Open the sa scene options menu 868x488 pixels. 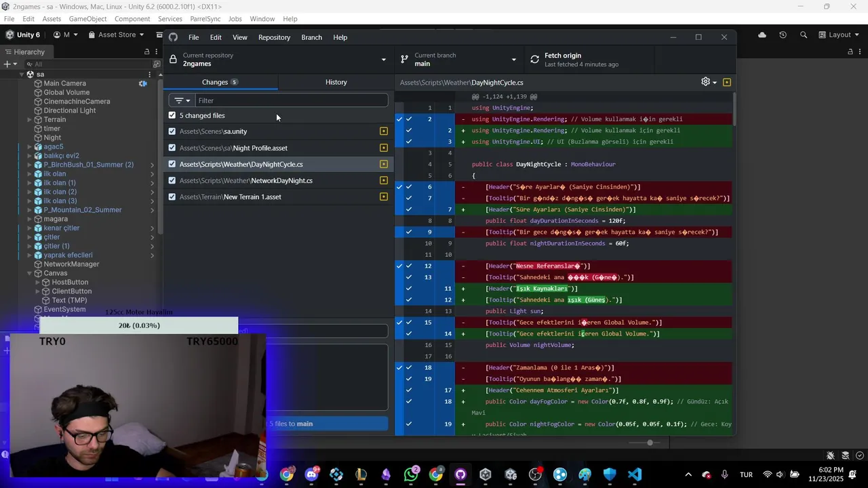tap(150, 75)
